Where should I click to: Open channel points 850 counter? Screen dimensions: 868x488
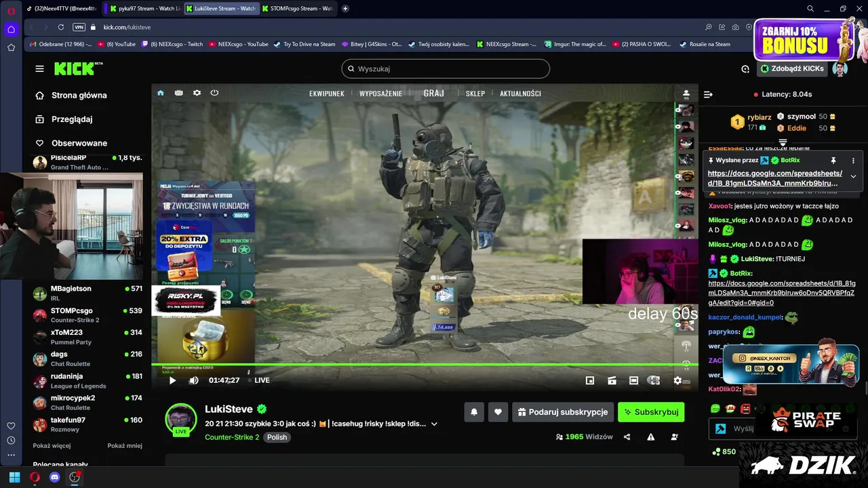[x=724, y=451]
